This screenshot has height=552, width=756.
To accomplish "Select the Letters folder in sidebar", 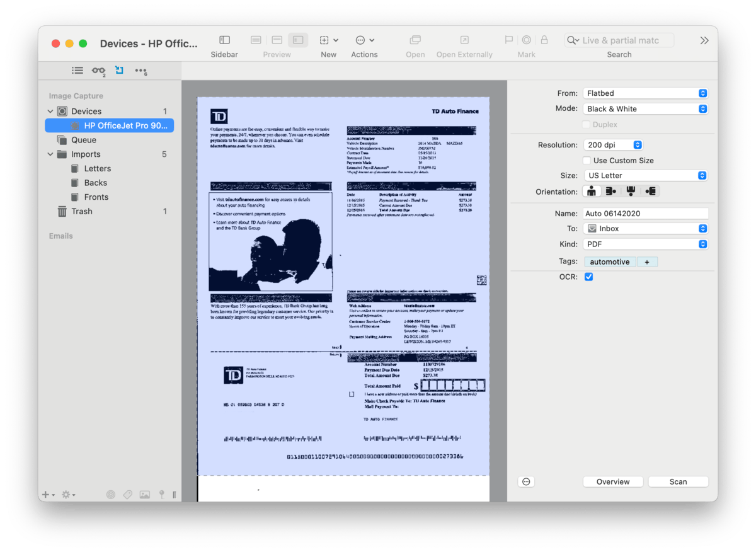I will [x=97, y=169].
